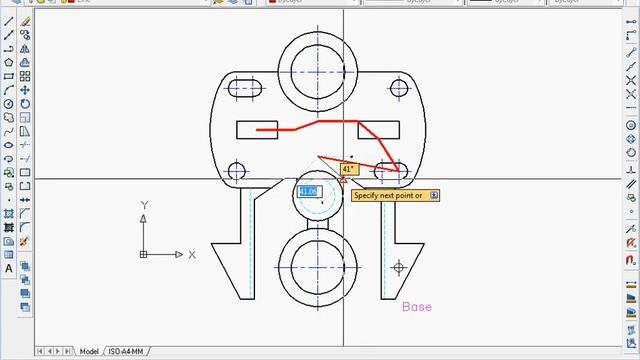The height and width of the screenshot is (360, 640).
Task: Select the Region tool
Action: 9,241
